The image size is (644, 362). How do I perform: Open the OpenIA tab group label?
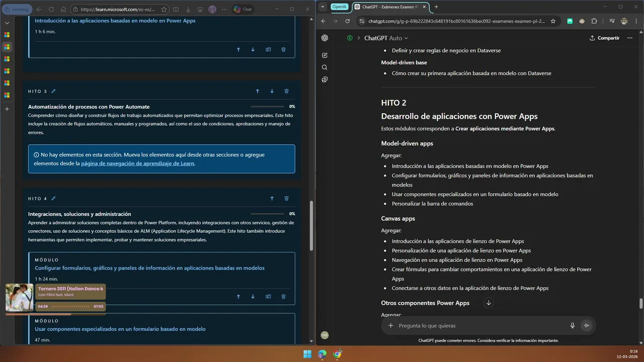coord(340,7)
